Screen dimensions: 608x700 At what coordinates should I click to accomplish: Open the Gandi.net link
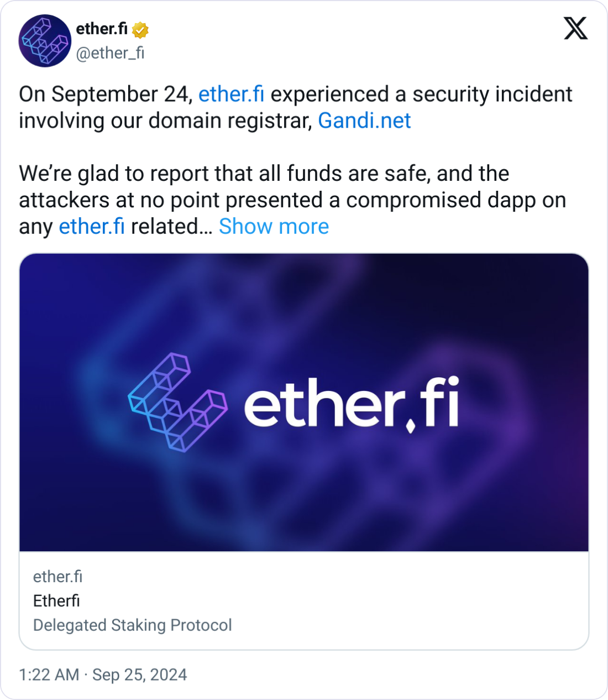364,121
